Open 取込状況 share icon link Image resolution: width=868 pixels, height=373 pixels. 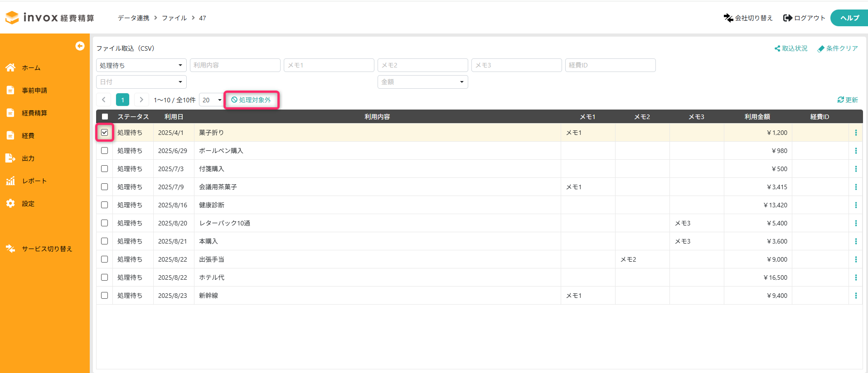click(x=777, y=48)
